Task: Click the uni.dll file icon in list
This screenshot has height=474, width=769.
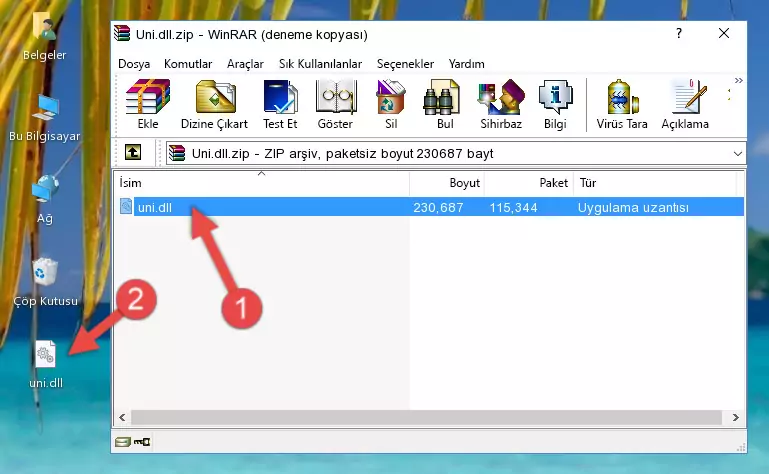Action: [126, 207]
